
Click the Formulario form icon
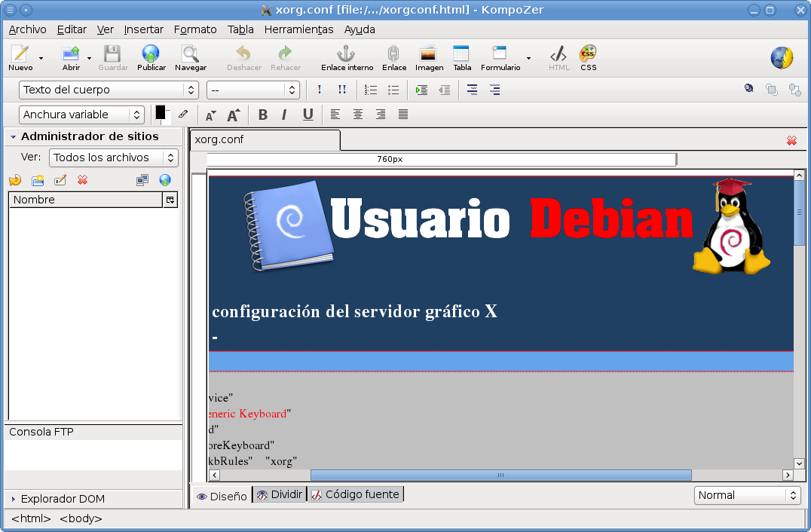[500, 54]
